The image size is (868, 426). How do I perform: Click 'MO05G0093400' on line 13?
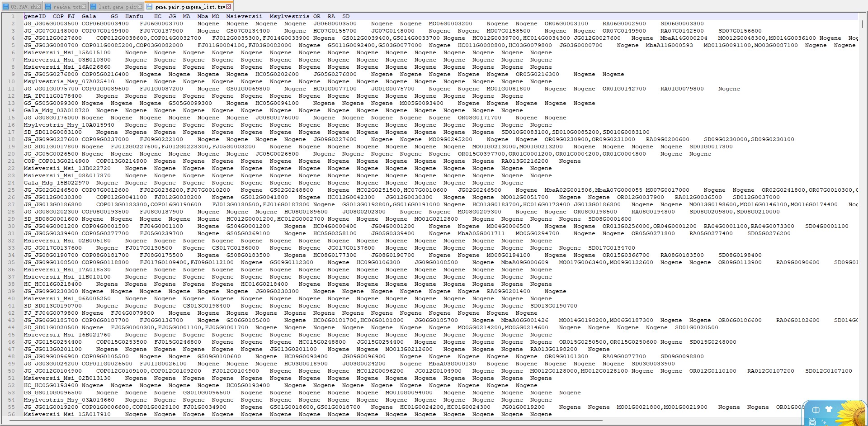421,103
